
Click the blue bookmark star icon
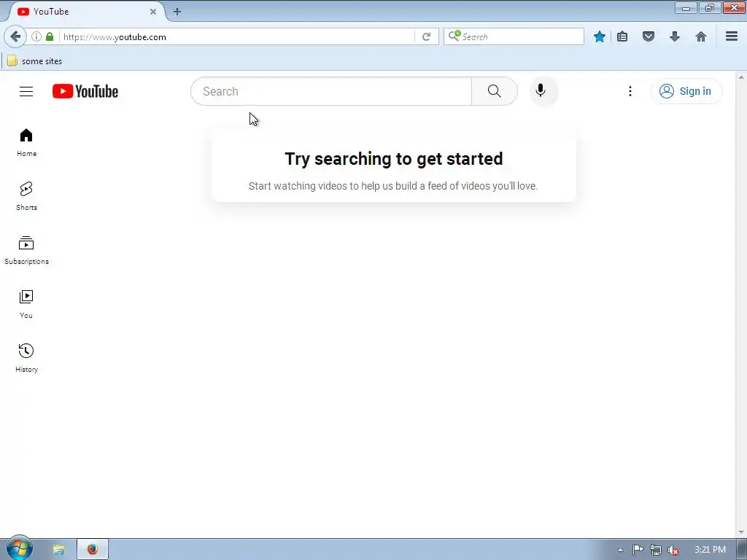point(600,36)
